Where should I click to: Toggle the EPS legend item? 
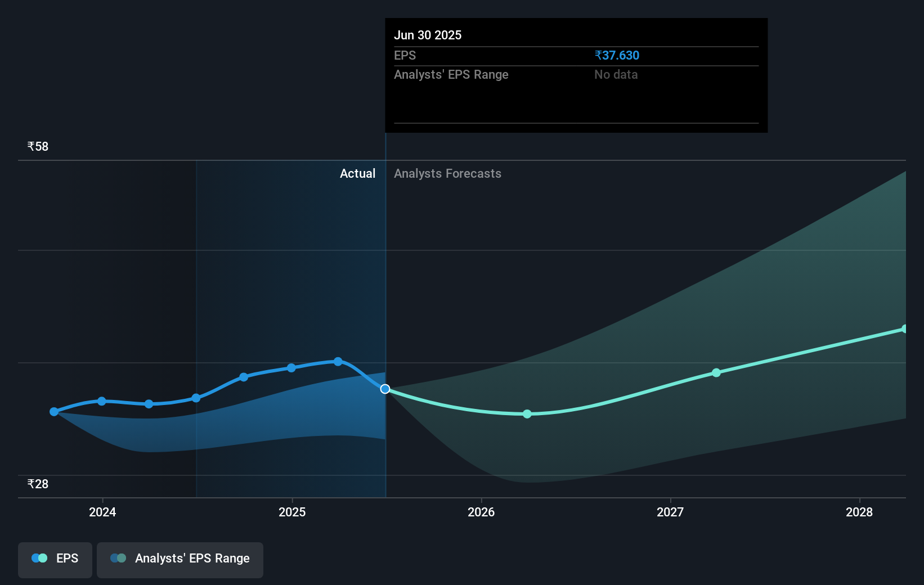(55, 560)
